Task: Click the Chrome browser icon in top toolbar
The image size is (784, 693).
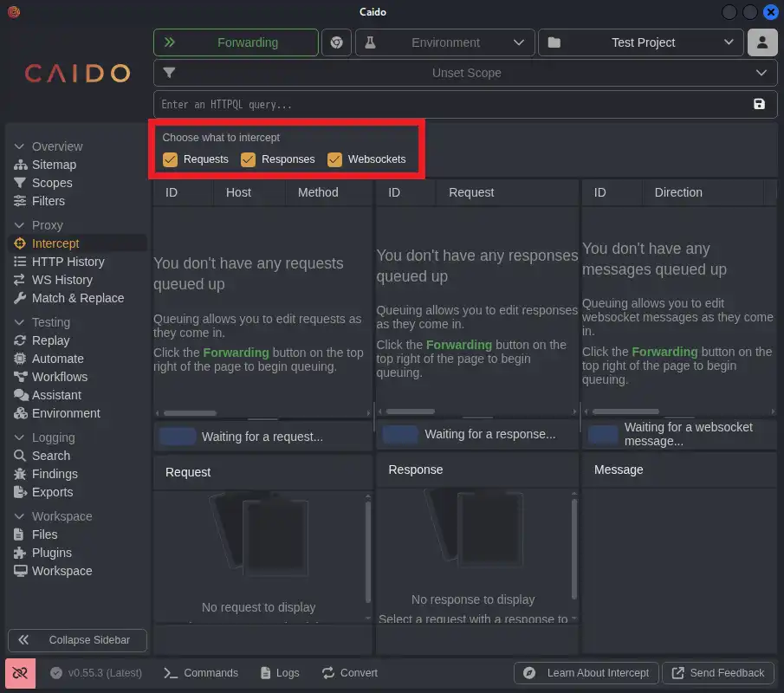Action: pos(337,42)
